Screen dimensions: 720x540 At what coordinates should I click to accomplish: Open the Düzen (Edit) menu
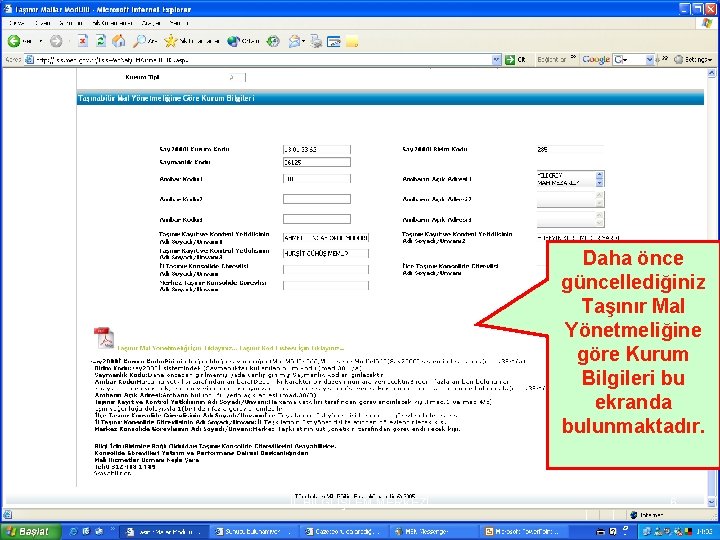(x=43, y=22)
